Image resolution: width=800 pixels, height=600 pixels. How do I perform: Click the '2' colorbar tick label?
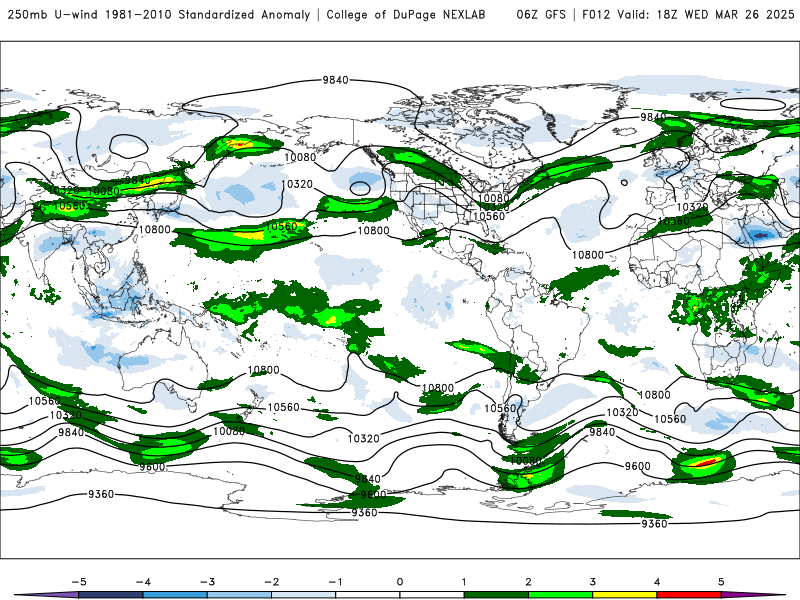[529, 582]
